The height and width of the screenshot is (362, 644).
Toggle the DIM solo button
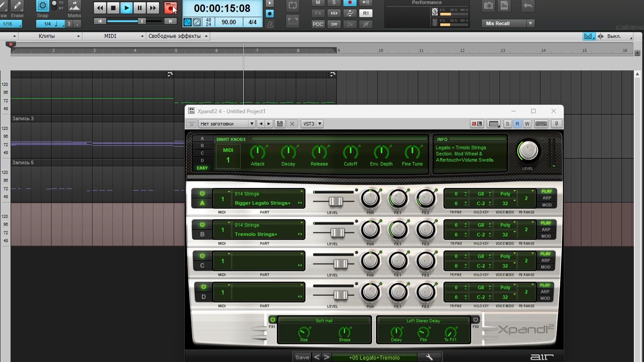click(334, 24)
